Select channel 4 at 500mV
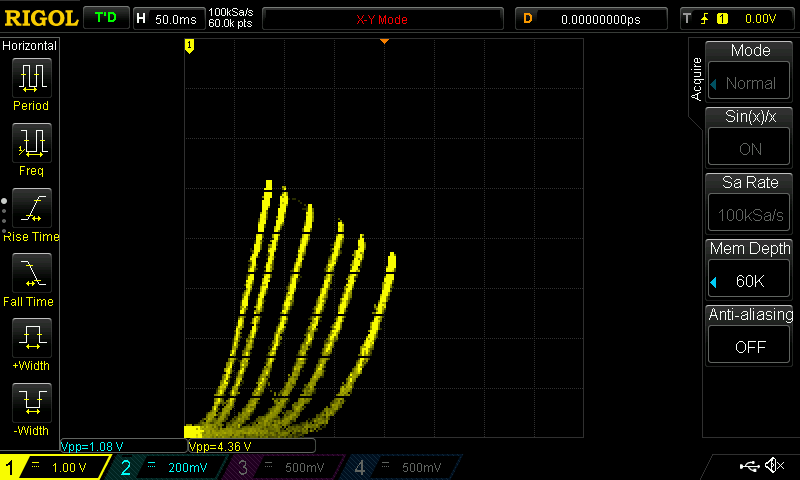 point(403,467)
